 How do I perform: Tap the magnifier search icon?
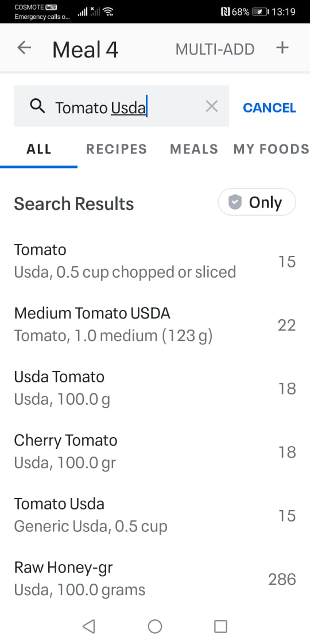tap(37, 107)
